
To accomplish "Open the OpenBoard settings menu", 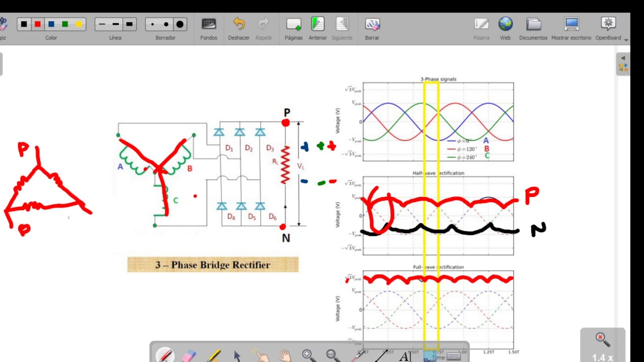I will (608, 29).
